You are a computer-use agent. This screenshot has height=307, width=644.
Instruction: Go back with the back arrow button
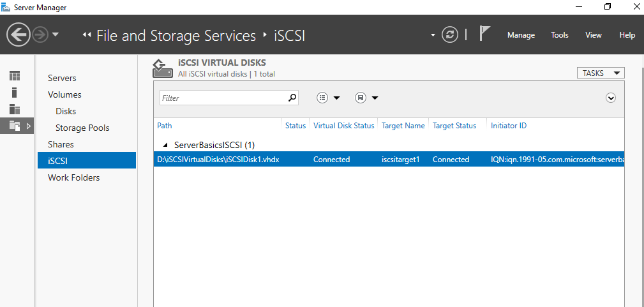tap(18, 35)
